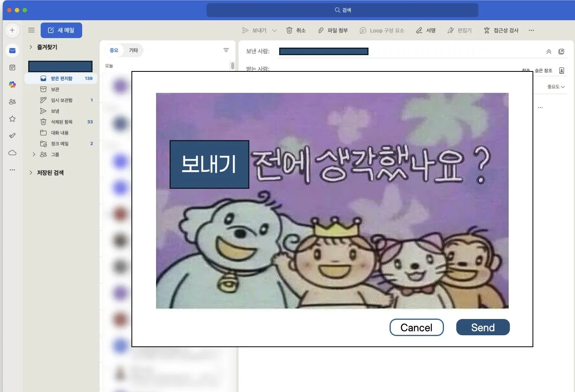Click 접근성 검사 accessibility check item

click(x=501, y=30)
